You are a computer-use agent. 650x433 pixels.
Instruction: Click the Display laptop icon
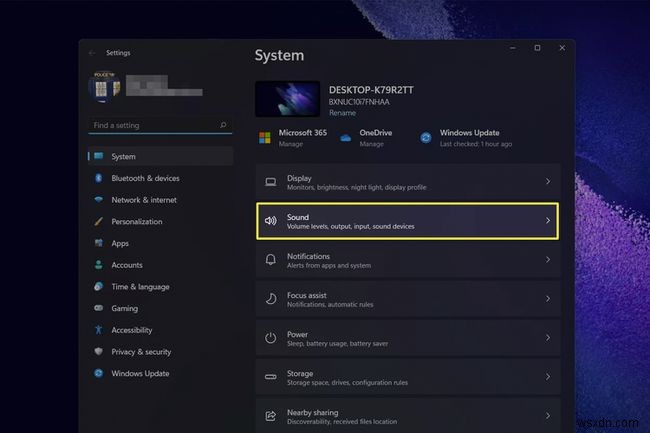pos(271,182)
